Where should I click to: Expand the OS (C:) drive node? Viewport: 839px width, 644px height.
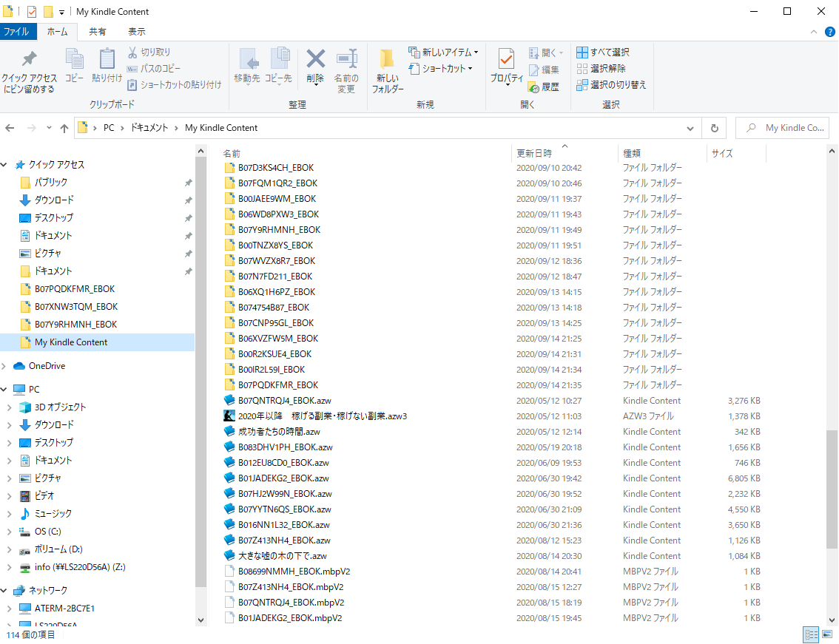pos(10,532)
